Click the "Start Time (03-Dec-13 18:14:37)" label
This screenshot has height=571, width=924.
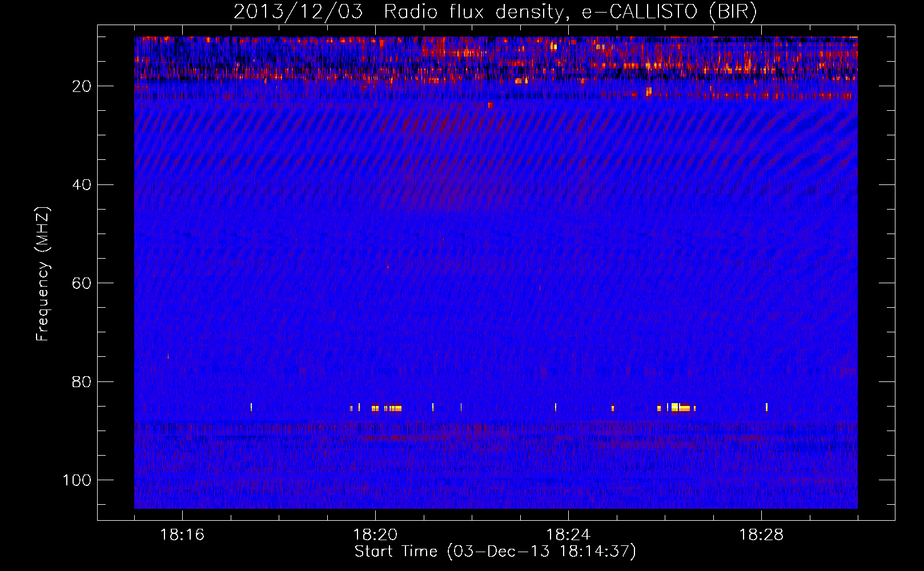495,552
